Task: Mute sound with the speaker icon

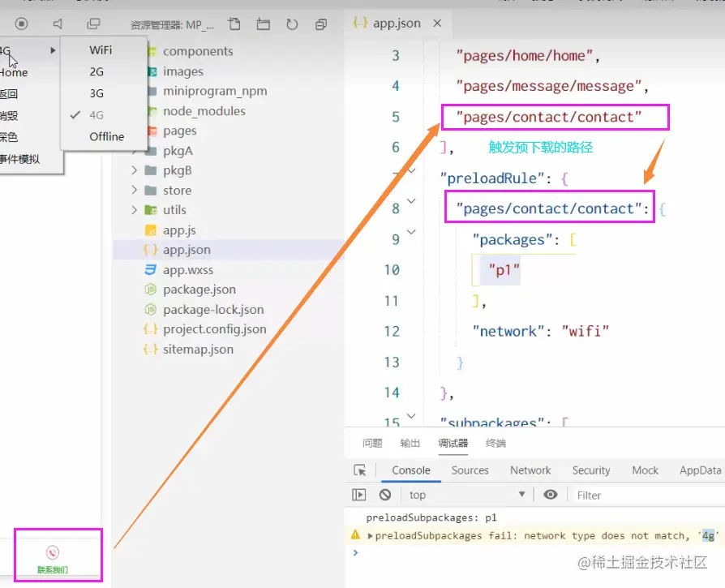Action: [58, 24]
